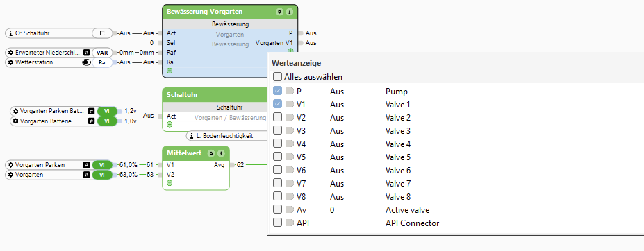
Task: Click gear icon of Vorgarten Batterie input
Action: pos(16,121)
